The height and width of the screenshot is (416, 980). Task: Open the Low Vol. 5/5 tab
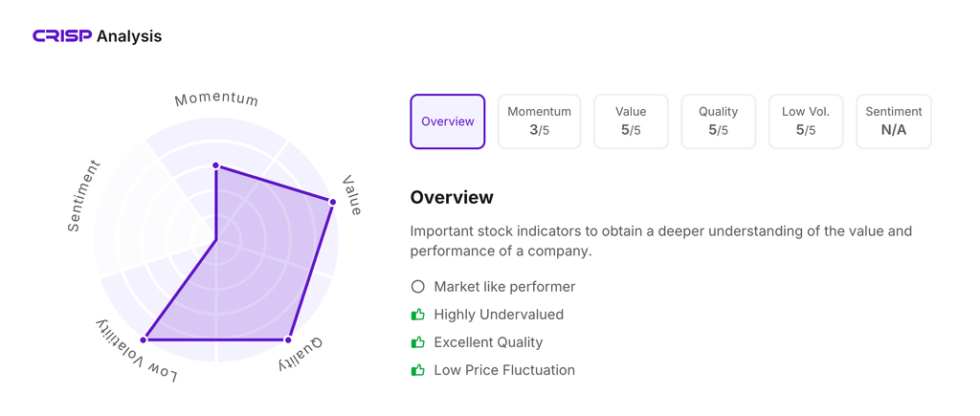[806, 121]
